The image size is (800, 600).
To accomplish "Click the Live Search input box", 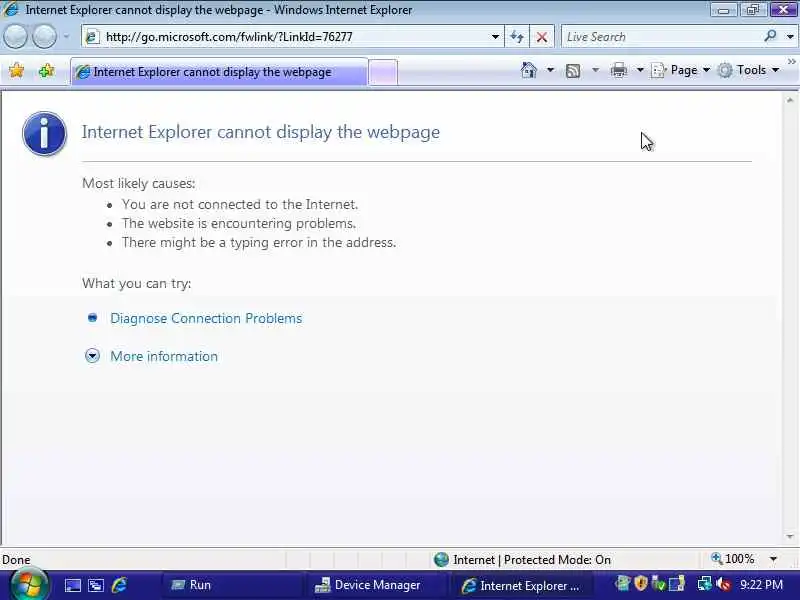I will click(x=661, y=37).
